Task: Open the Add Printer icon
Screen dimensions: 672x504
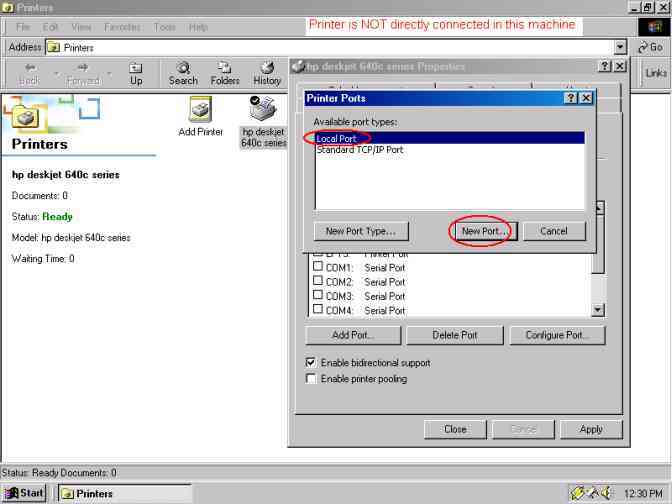Action: pyautogui.click(x=200, y=111)
